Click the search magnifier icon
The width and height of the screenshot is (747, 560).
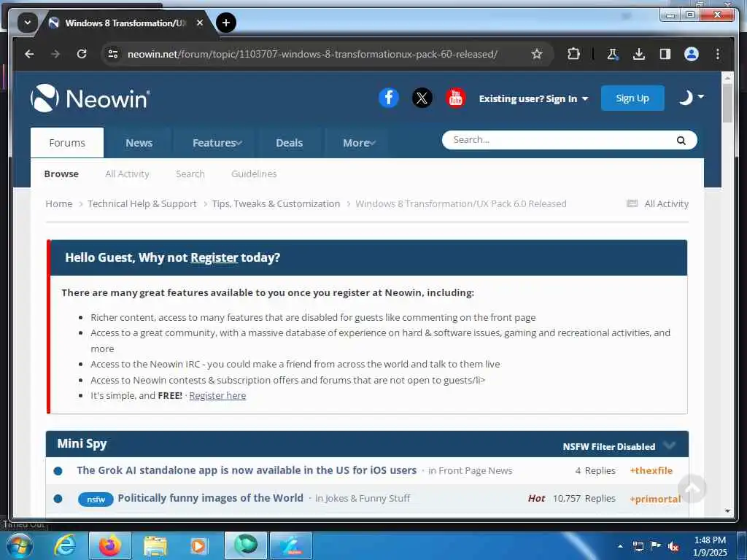point(681,141)
